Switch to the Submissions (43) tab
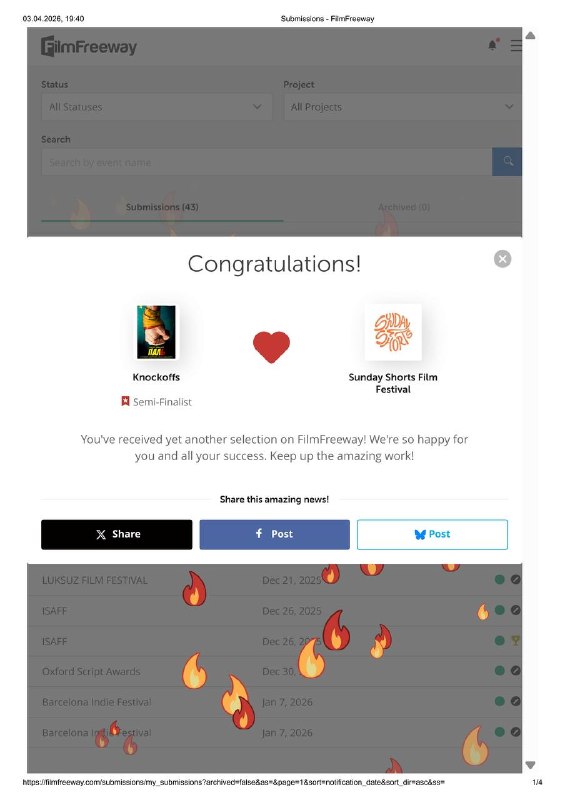This screenshot has width=565, height=800. coord(162,207)
